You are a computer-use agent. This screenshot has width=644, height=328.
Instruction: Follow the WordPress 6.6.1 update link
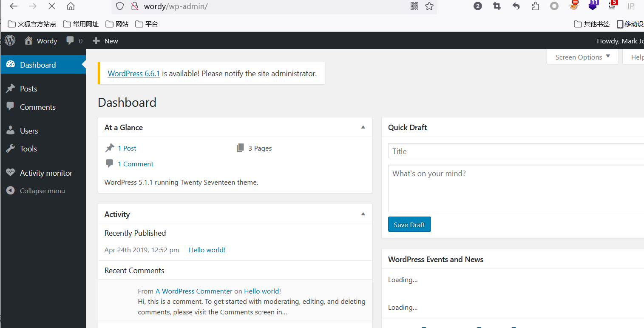point(133,73)
